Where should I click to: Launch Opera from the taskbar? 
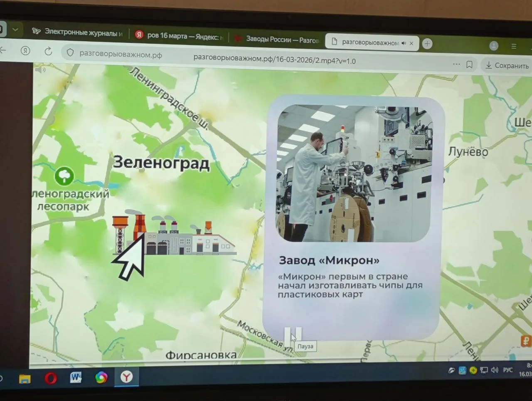[x=51, y=378]
